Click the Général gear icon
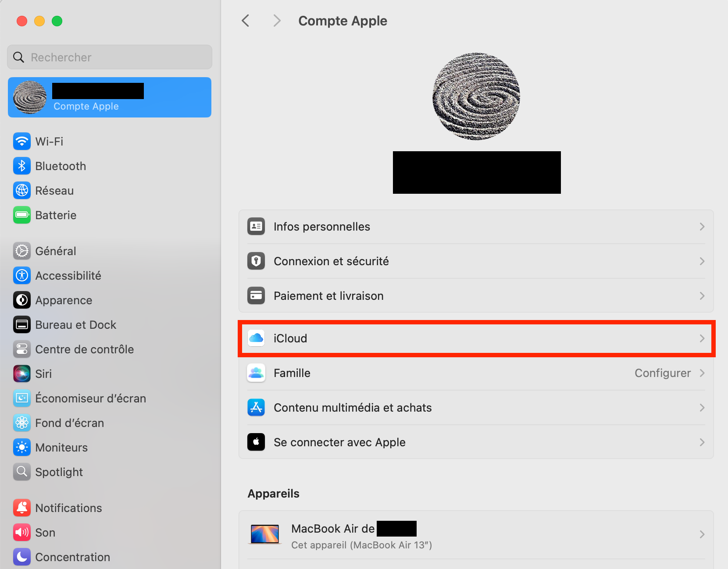Viewport: 728px width, 569px height. 22,251
